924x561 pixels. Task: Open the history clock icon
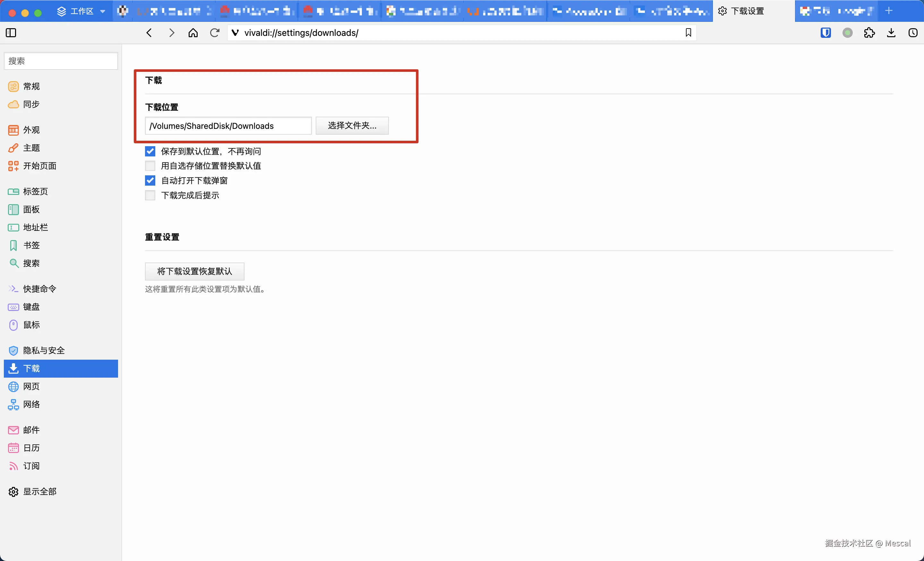coord(913,33)
